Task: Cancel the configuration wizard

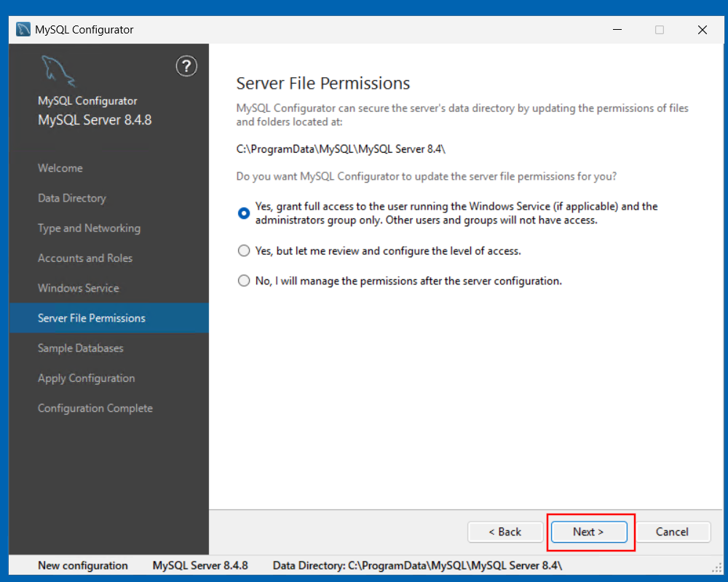Action: [672, 532]
